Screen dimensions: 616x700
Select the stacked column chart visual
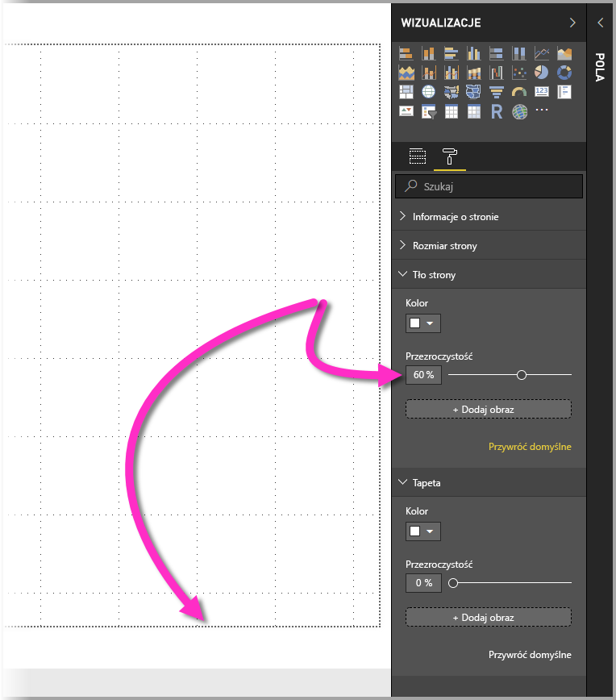pos(428,53)
